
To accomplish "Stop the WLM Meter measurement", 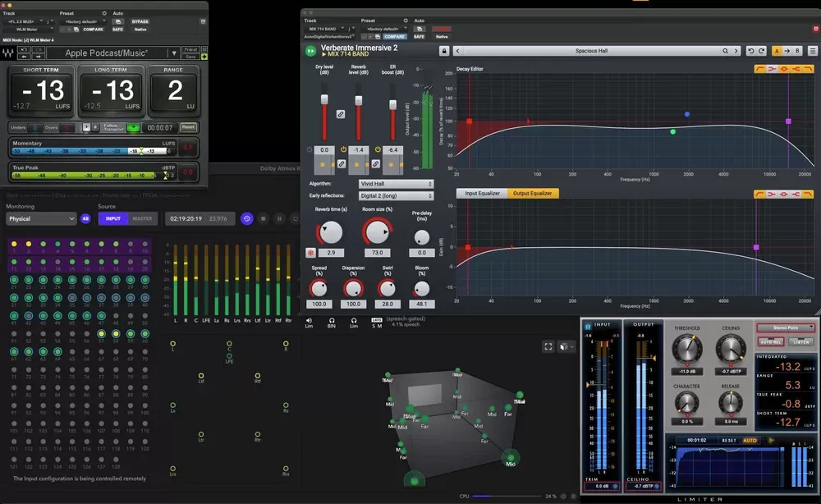I will (x=94, y=127).
